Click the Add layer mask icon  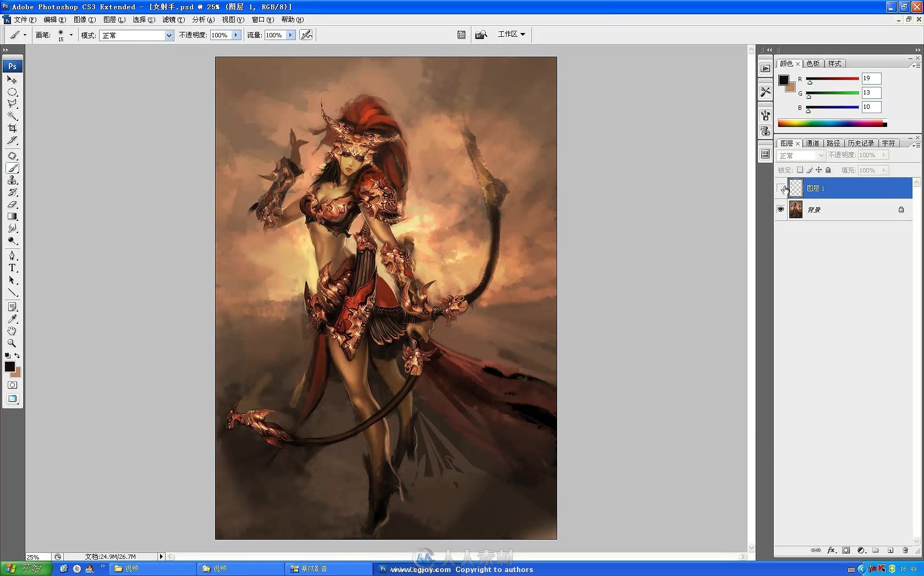pyautogui.click(x=846, y=550)
